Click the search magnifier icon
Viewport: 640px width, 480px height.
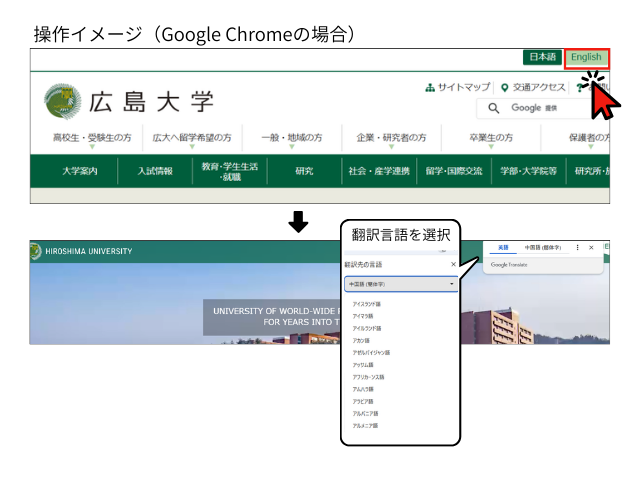tap(494, 108)
